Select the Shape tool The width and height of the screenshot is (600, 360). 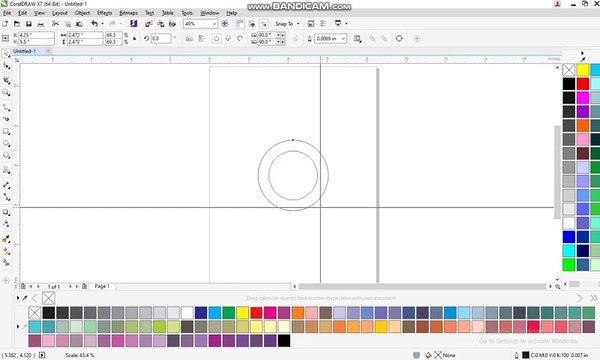(x=6, y=66)
